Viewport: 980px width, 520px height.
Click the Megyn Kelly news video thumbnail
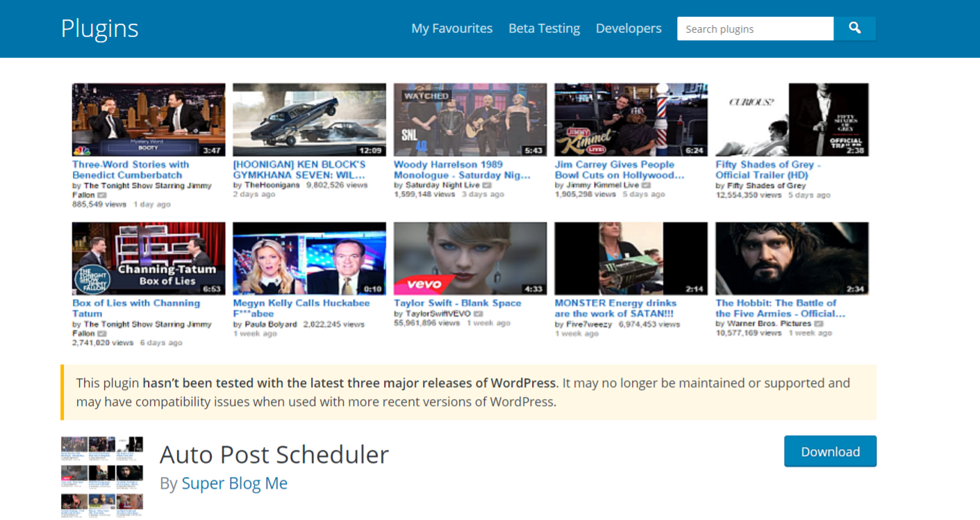[x=309, y=259]
